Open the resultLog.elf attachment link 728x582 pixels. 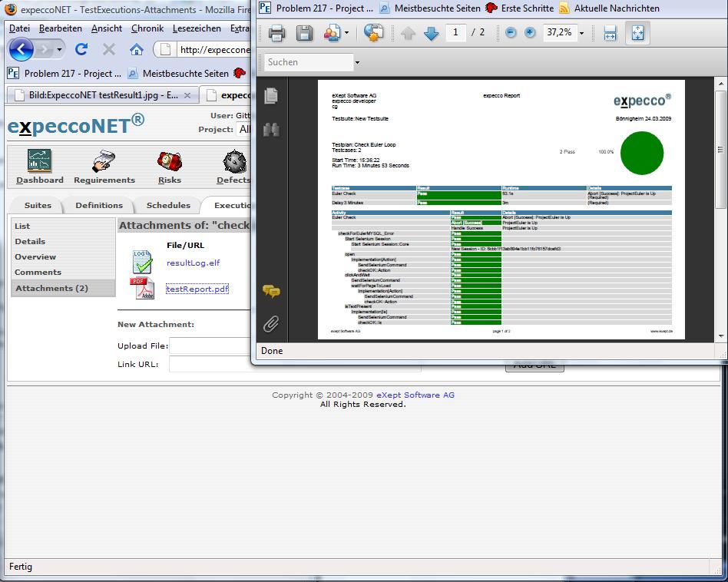pos(193,263)
